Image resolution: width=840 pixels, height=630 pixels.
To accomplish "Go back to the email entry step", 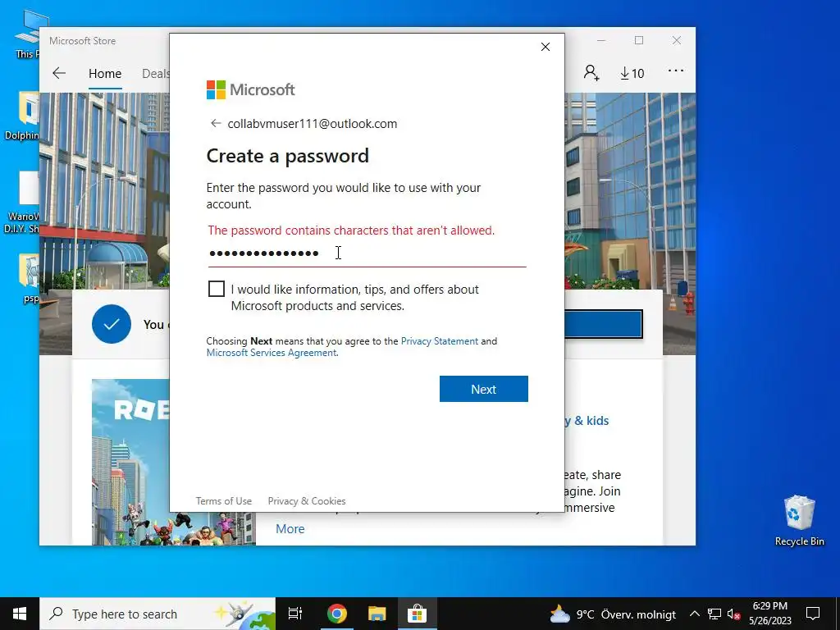I will pyautogui.click(x=216, y=123).
